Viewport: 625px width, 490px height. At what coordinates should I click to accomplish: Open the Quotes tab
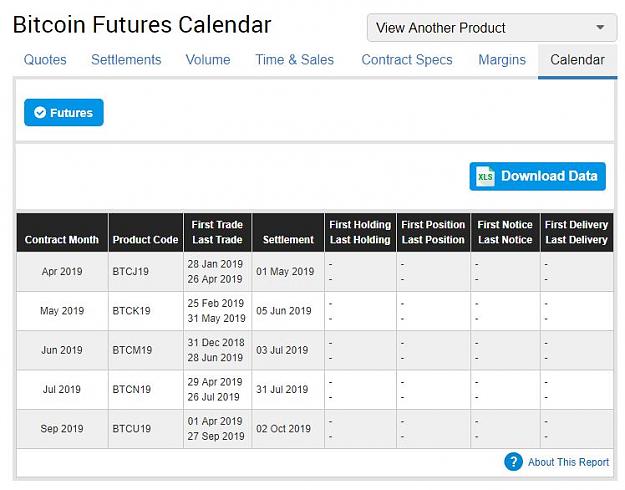(x=45, y=60)
